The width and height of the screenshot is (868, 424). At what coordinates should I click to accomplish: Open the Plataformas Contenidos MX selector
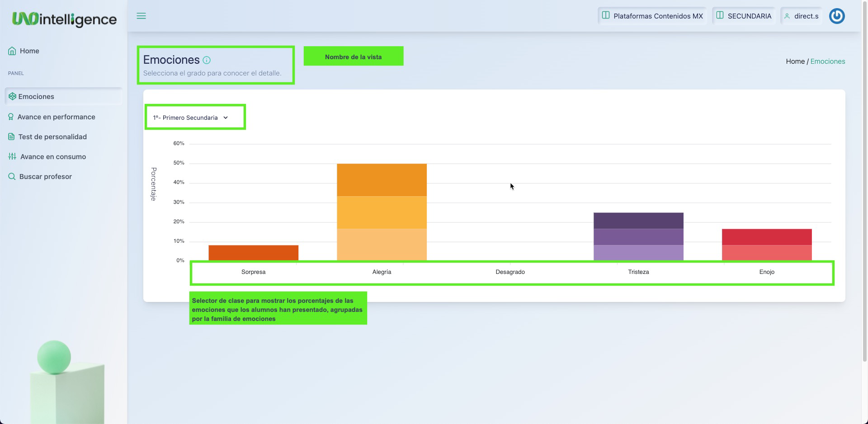(652, 16)
